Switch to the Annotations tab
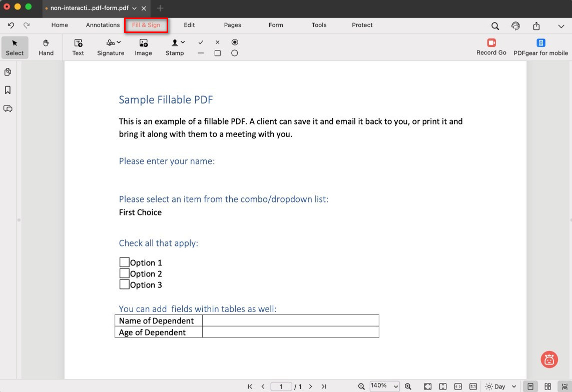 [103, 25]
